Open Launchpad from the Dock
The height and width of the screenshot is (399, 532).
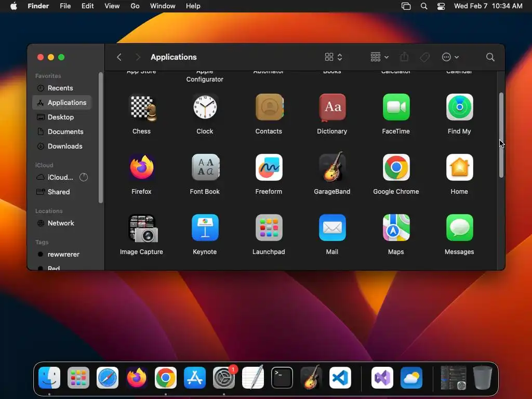[78, 378]
